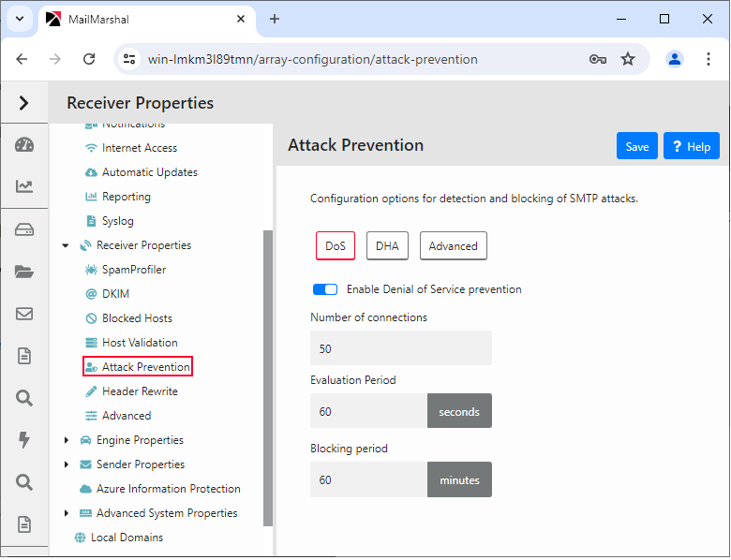This screenshot has height=560, width=731.
Task: Expand the left navigation chevron
Action: tap(24, 103)
